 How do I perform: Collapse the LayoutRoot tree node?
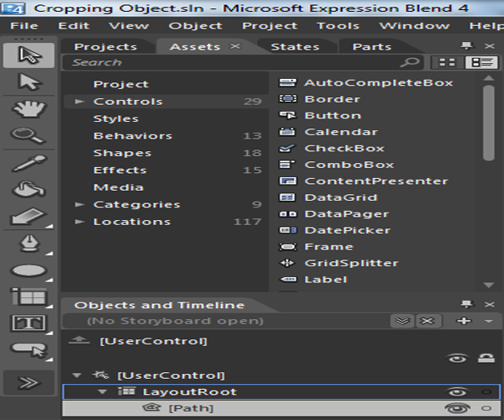coord(102,391)
